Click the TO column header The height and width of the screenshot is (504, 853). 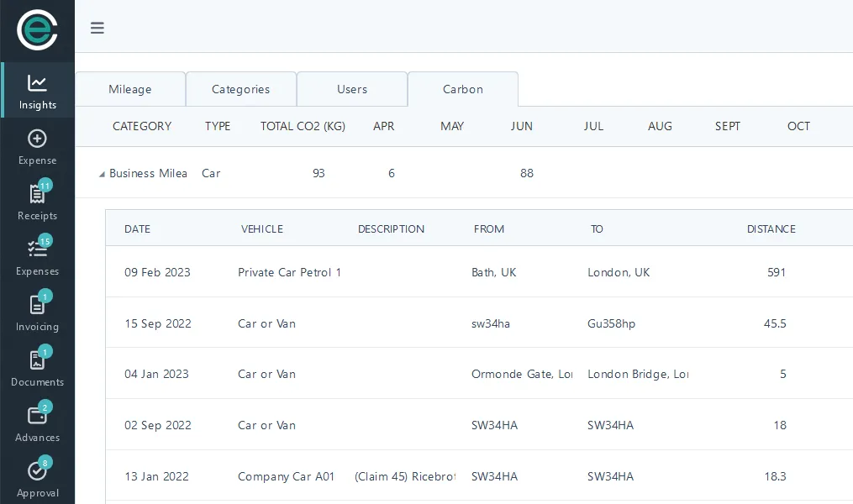[x=597, y=228]
